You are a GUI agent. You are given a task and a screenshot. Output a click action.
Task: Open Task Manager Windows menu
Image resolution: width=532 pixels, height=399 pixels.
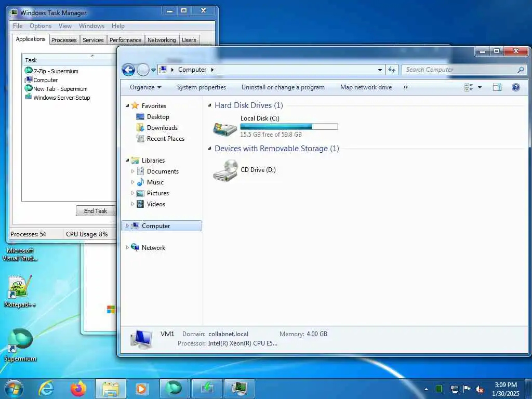[91, 26]
